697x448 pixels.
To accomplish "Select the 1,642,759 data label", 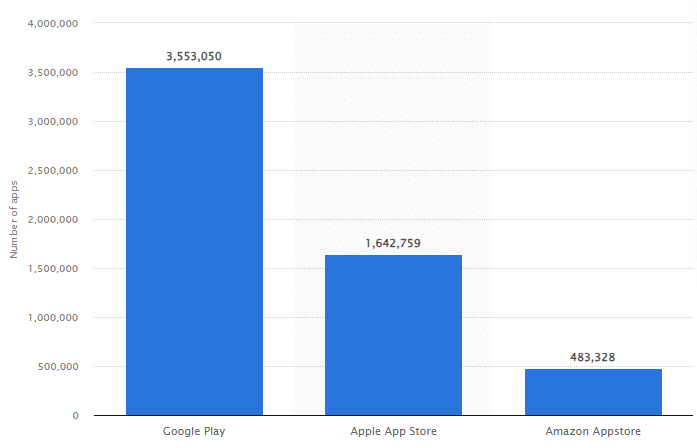I will (393, 244).
